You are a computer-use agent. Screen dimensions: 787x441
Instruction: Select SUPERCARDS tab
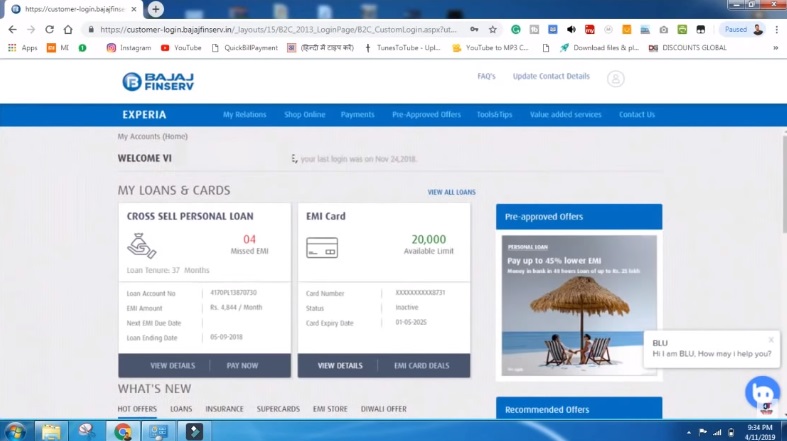(278, 409)
